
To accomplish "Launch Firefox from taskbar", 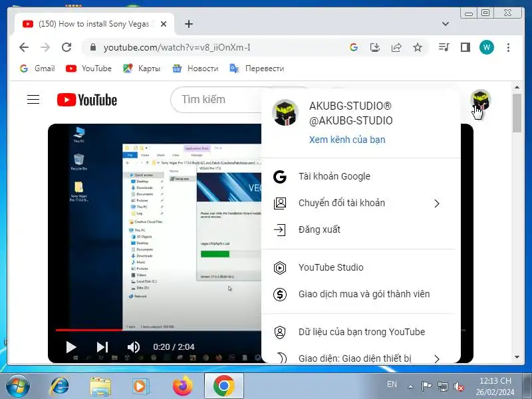I will pyautogui.click(x=182, y=386).
